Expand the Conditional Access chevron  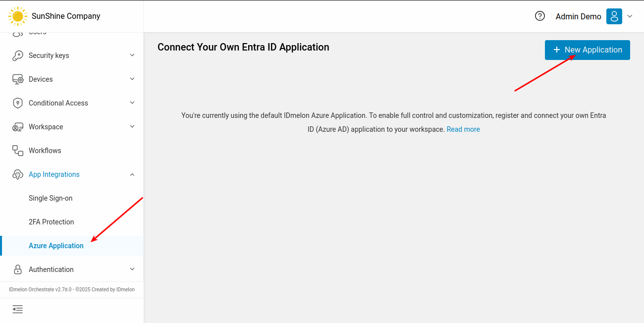pos(132,103)
